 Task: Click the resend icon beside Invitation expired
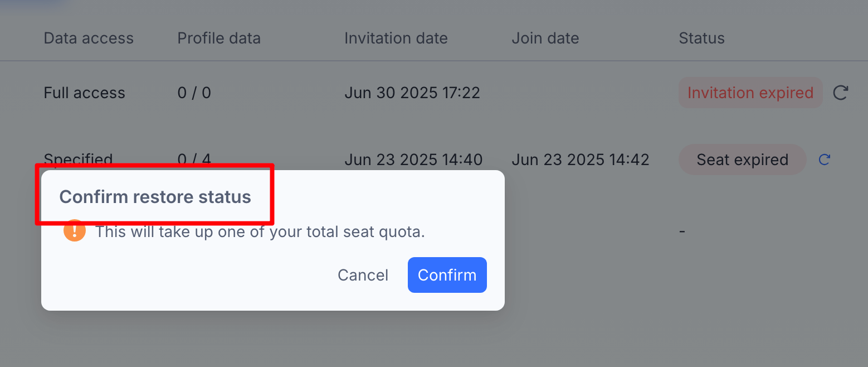(840, 93)
